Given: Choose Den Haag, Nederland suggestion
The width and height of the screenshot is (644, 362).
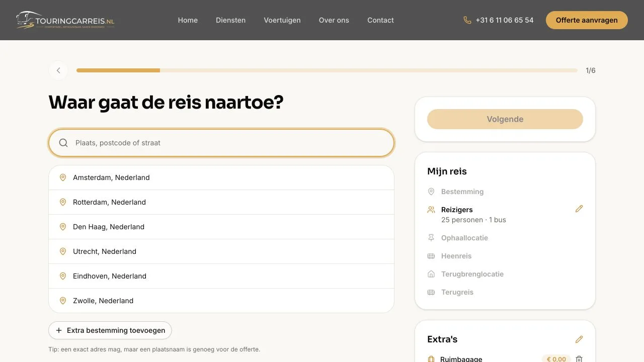Looking at the screenshot, I should click(x=221, y=227).
